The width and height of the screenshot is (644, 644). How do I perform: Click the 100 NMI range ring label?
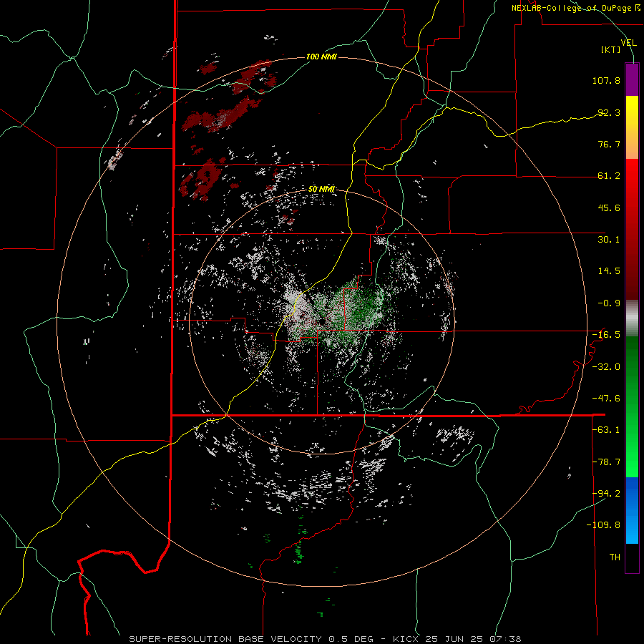tap(321, 57)
